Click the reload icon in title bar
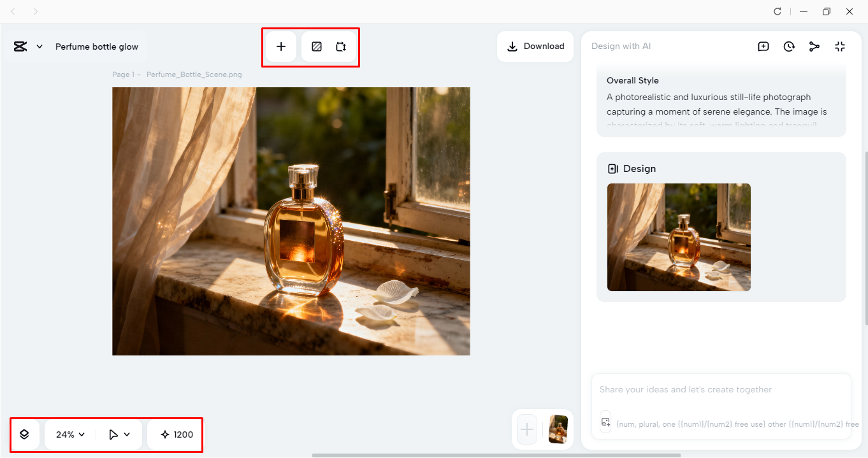 click(x=778, y=11)
